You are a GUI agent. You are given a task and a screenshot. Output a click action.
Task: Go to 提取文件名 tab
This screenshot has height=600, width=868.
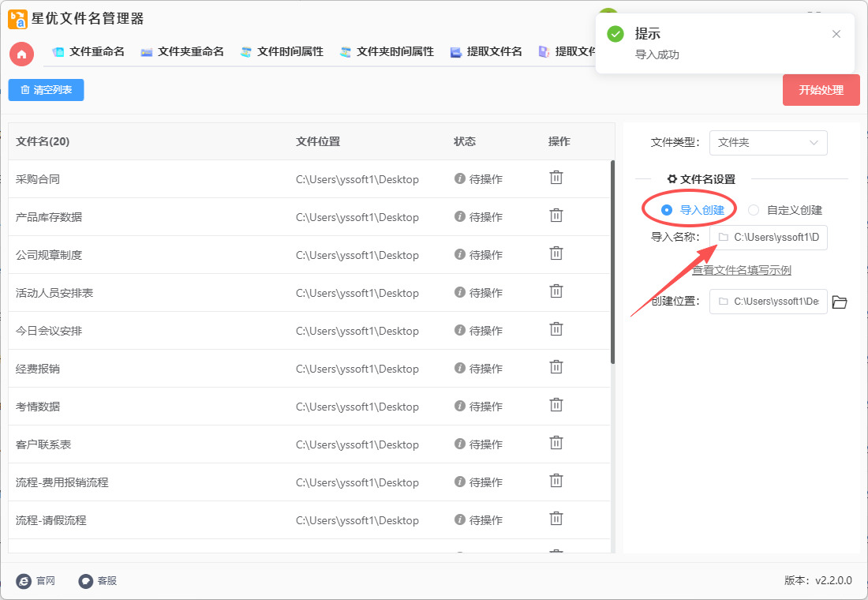point(486,52)
